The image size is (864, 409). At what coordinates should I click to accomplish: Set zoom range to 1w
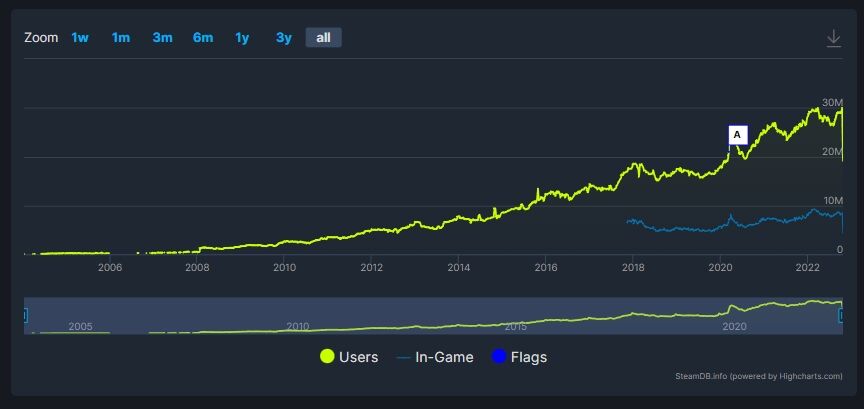tap(80, 37)
